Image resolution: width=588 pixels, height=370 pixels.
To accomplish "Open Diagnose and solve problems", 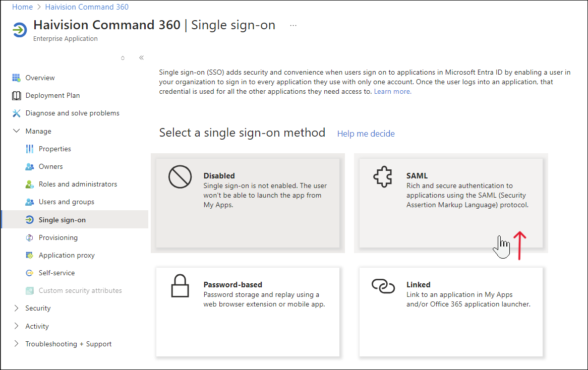I will click(x=73, y=112).
